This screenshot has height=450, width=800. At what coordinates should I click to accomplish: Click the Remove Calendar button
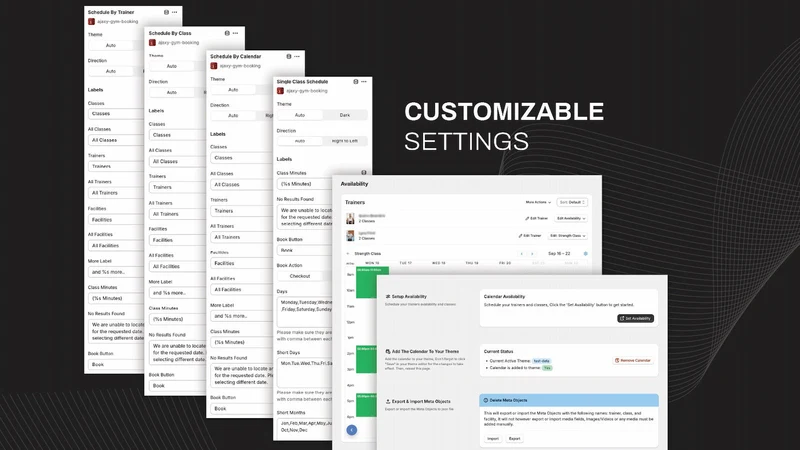pyautogui.click(x=633, y=361)
